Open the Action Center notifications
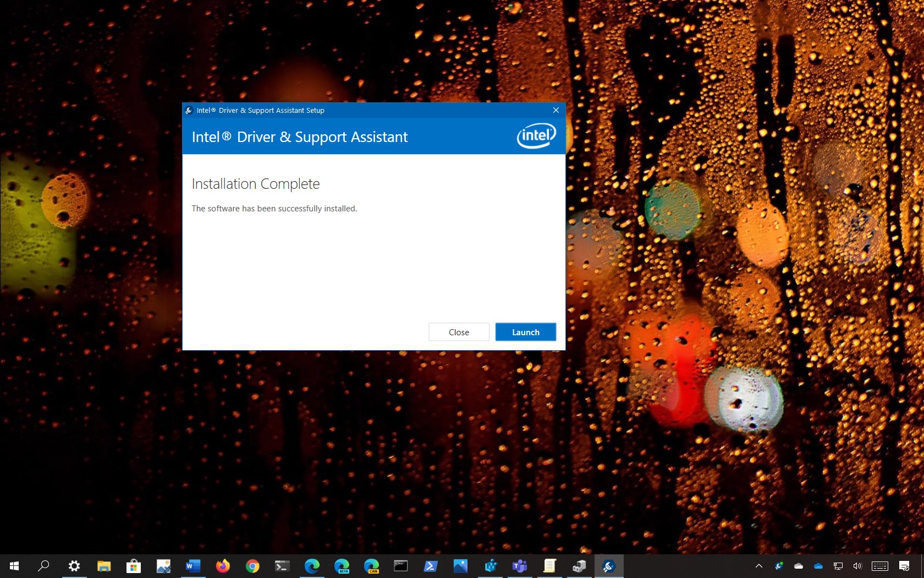Viewport: 924px width, 578px height. pos(904,566)
